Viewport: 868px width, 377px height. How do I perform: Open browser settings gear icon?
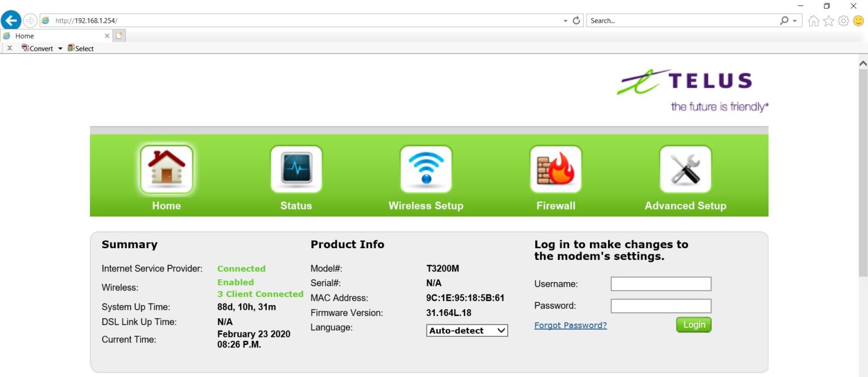843,21
